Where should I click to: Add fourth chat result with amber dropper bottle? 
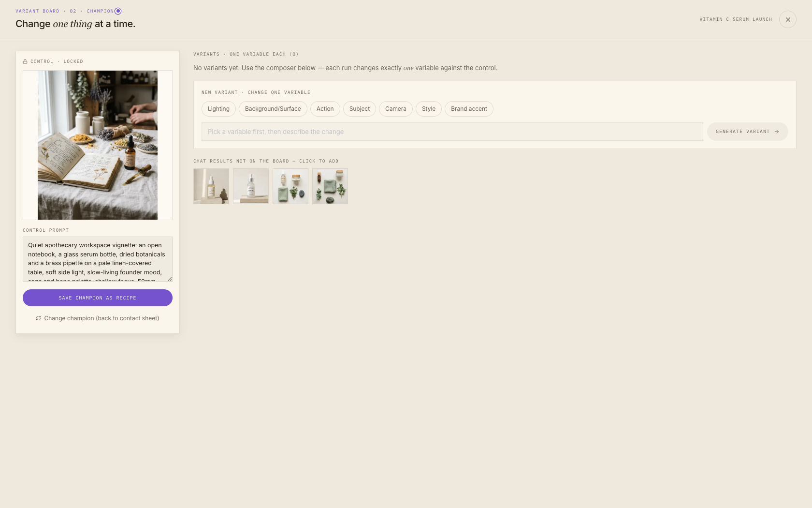[330, 186]
